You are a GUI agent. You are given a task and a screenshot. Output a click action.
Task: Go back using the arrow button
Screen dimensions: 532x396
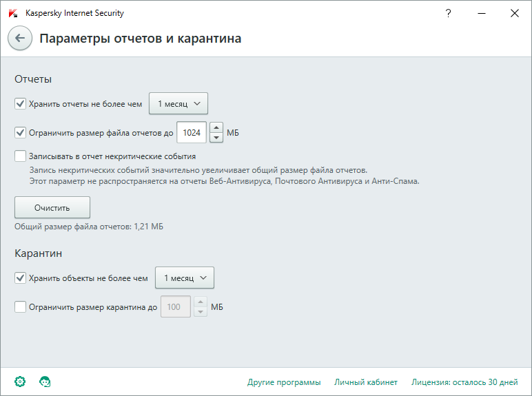coord(20,38)
